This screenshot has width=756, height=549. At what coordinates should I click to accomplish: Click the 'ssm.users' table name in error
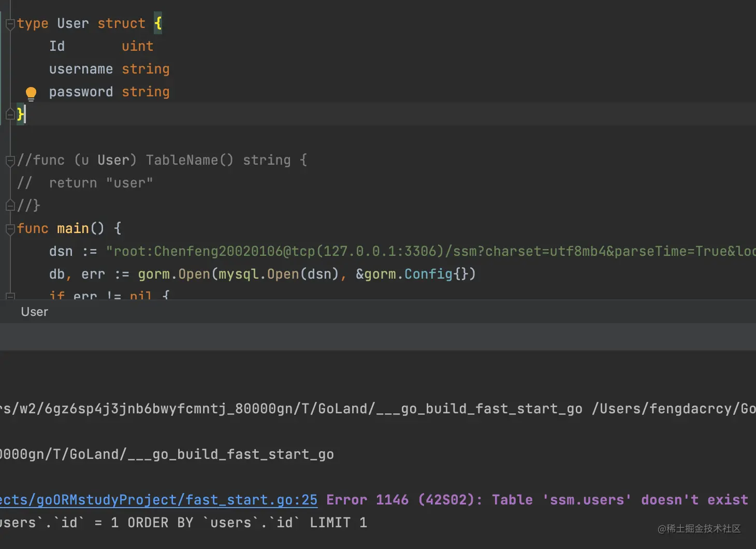[x=587, y=500]
